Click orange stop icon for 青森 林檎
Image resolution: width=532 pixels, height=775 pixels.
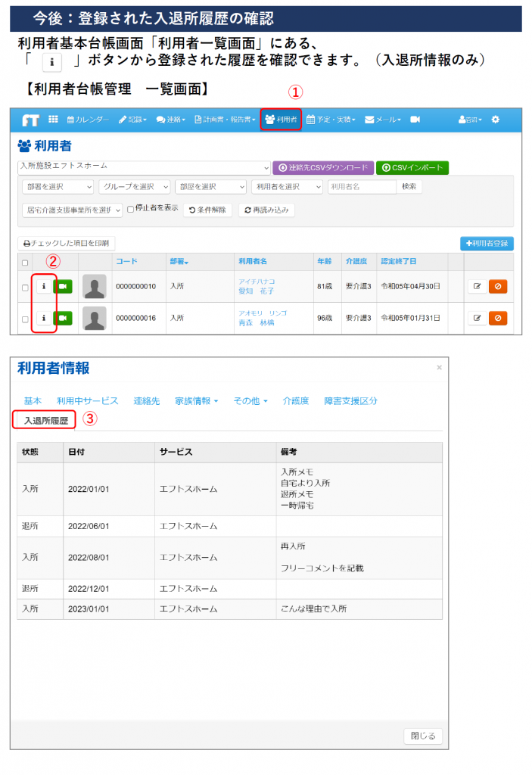click(498, 319)
